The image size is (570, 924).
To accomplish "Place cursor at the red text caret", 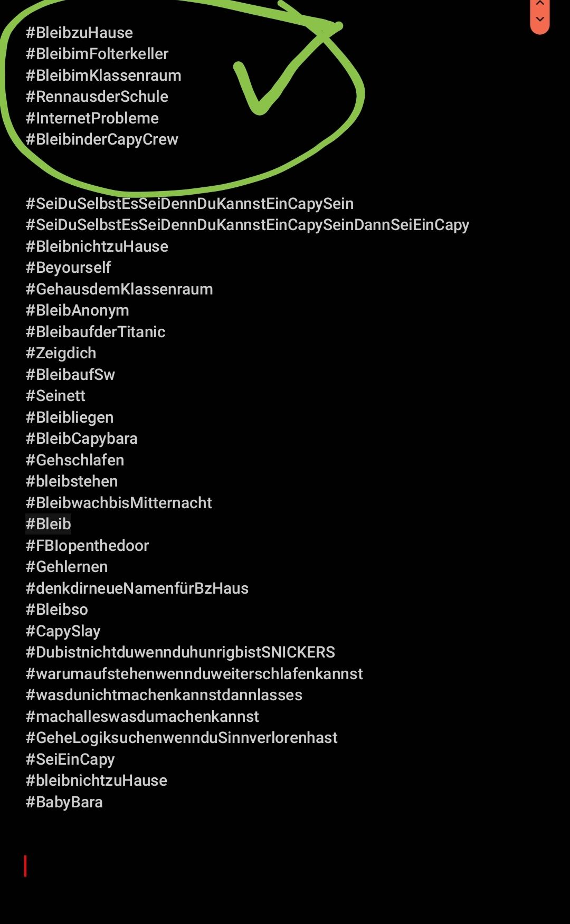I will pos(25,866).
